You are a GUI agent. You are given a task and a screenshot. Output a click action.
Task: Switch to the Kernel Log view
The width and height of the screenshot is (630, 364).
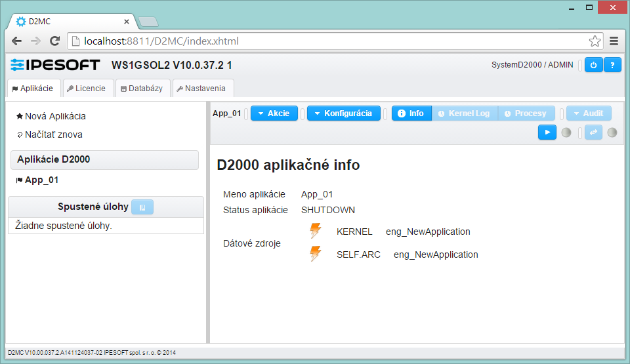464,113
